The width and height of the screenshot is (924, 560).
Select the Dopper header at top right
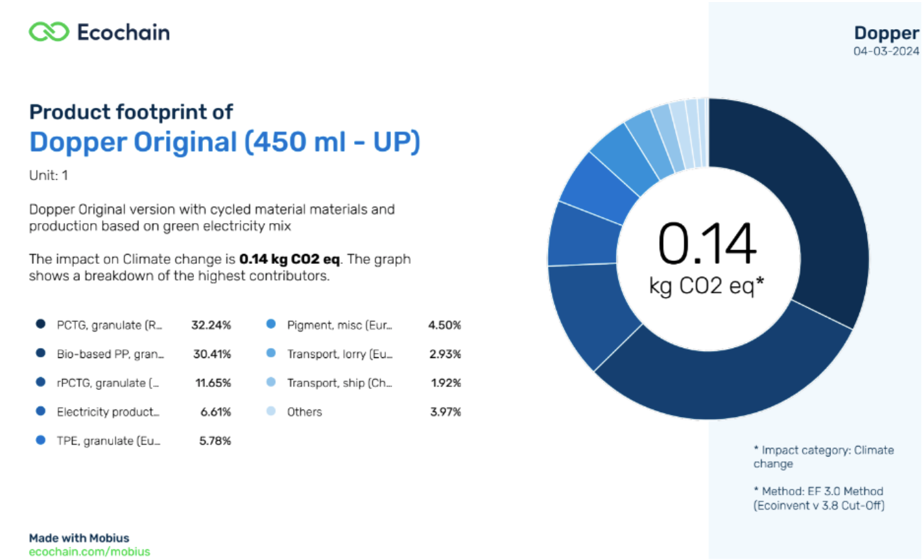(887, 33)
